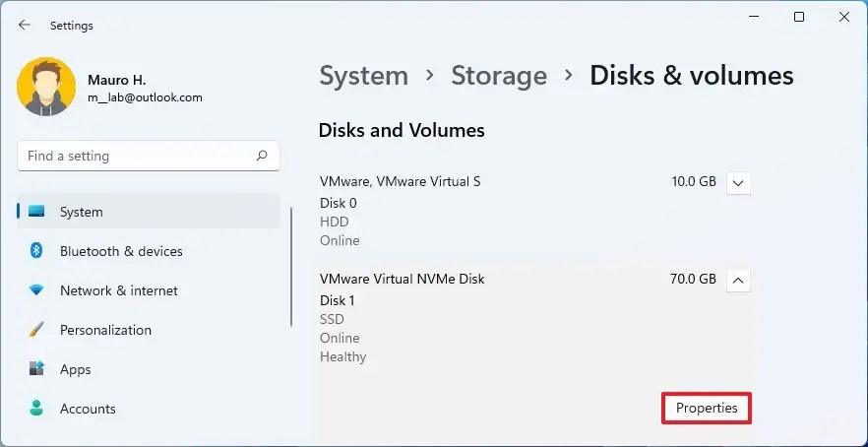Maximize the Settings window
The image size is (868, 447).
pos(799,17)
